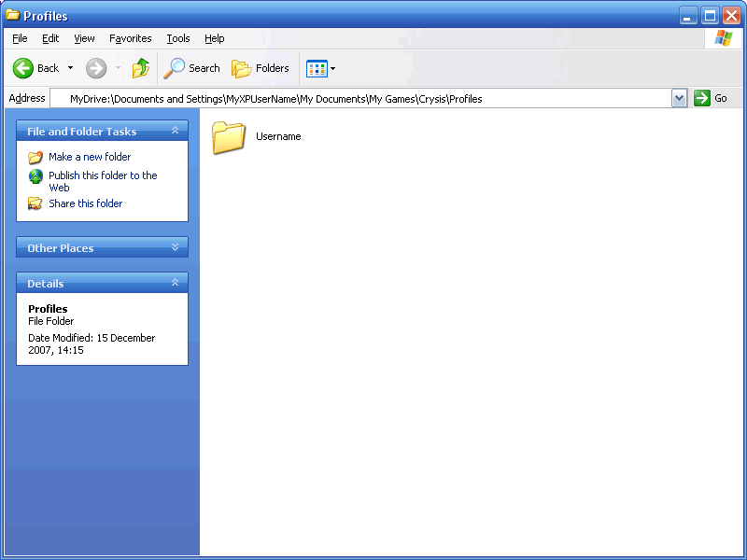Minimize the Profiles window
Viewport: 747px width, 560px height.
click(688, 16)
